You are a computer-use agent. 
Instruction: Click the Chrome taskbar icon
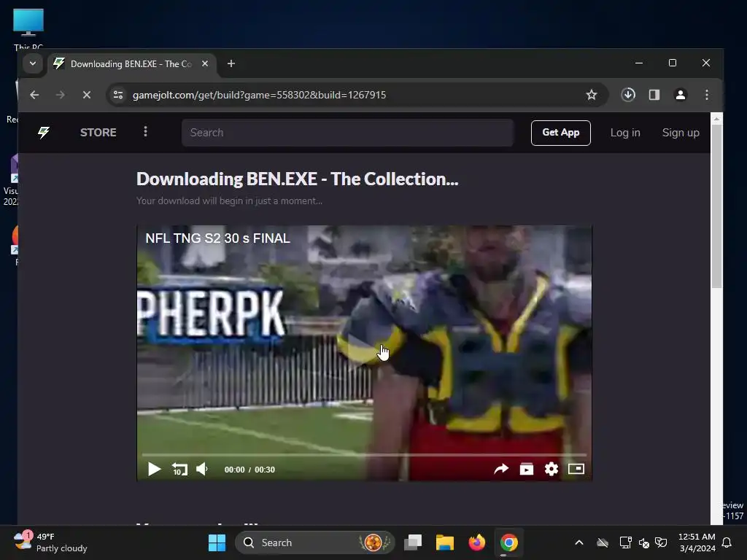pos(508,542)
